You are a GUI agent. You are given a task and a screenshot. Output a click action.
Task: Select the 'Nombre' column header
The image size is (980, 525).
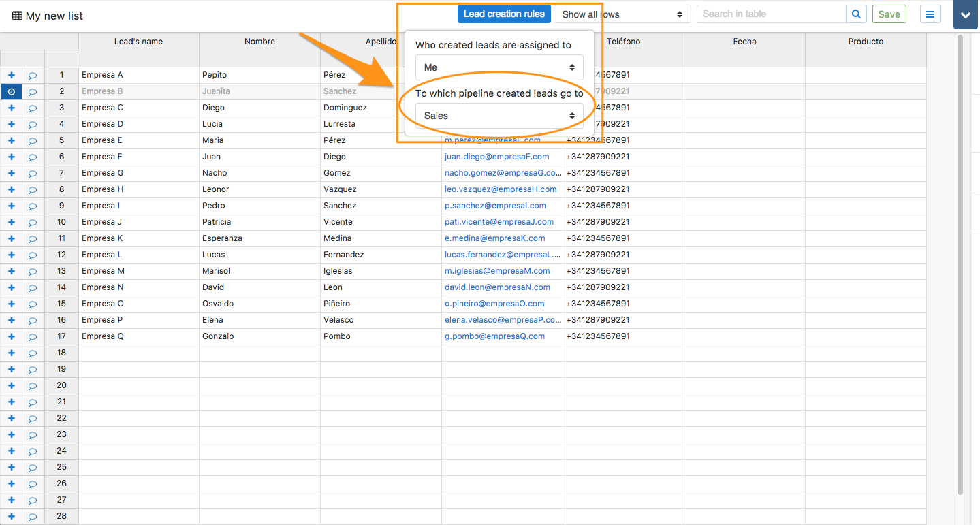pyautogui.click(x=259, y=42)
